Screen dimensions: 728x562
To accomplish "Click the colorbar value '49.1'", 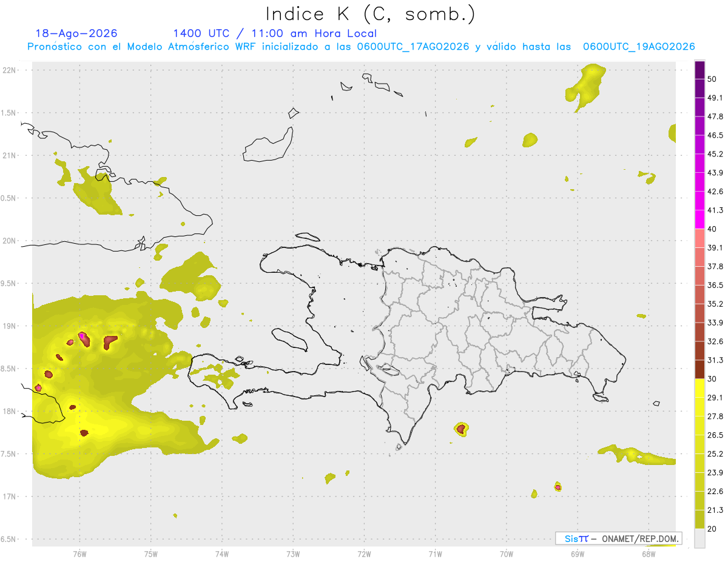I will (x=715, y=98).
